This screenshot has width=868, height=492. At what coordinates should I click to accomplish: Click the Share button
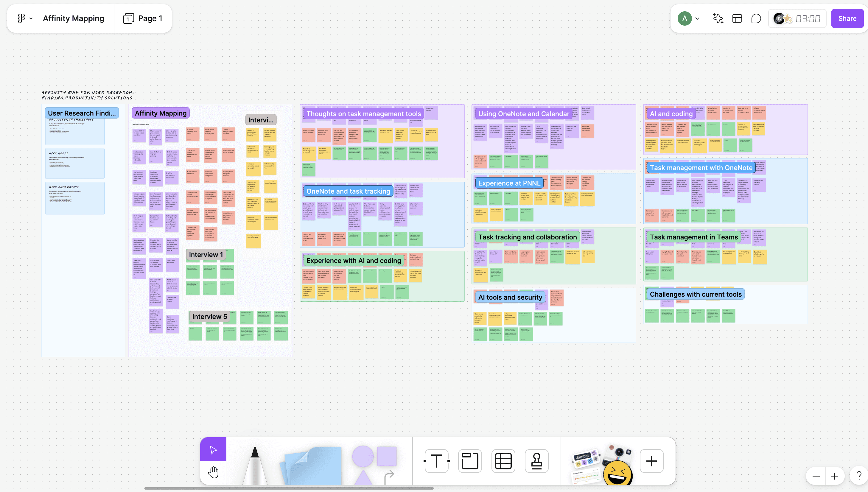click(x=847, y=18)
